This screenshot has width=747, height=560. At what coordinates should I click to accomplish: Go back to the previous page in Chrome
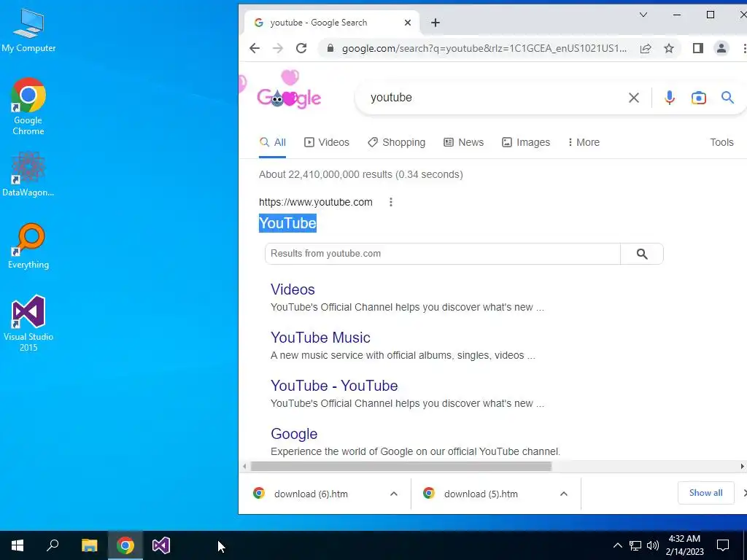point(255,48)
